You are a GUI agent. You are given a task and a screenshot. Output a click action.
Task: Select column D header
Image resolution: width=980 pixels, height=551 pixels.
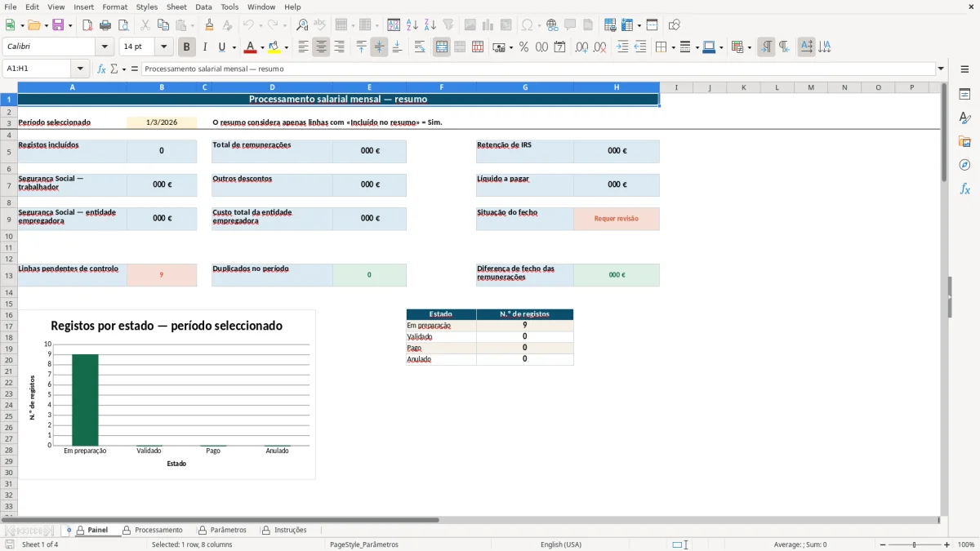(x=272, y=87)
